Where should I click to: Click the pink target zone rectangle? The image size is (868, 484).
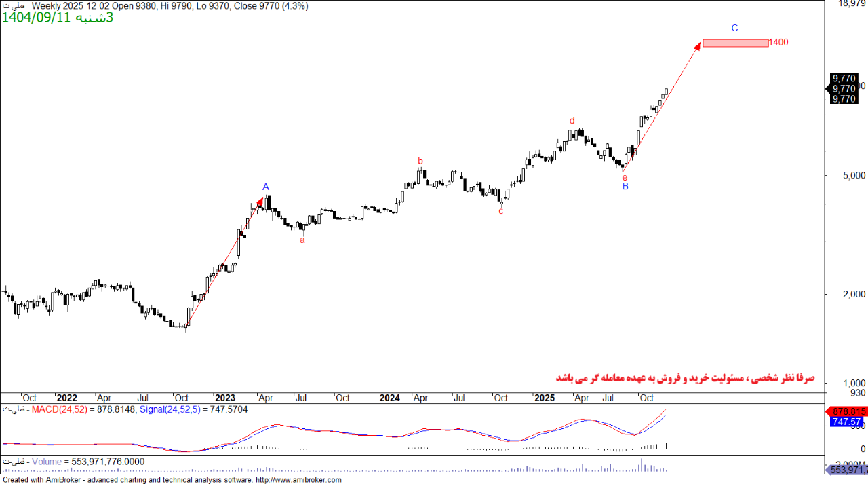pos(735,43)
